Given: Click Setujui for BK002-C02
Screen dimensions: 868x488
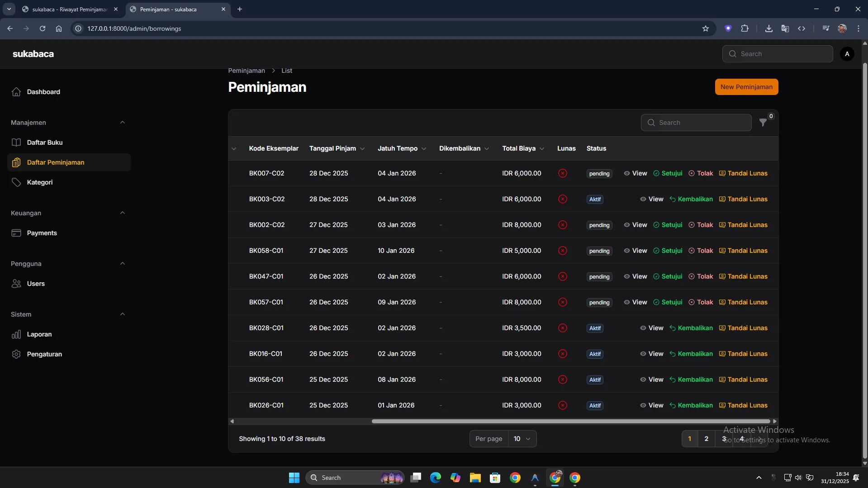Looking at the screenshot, I should pos(668,225).
